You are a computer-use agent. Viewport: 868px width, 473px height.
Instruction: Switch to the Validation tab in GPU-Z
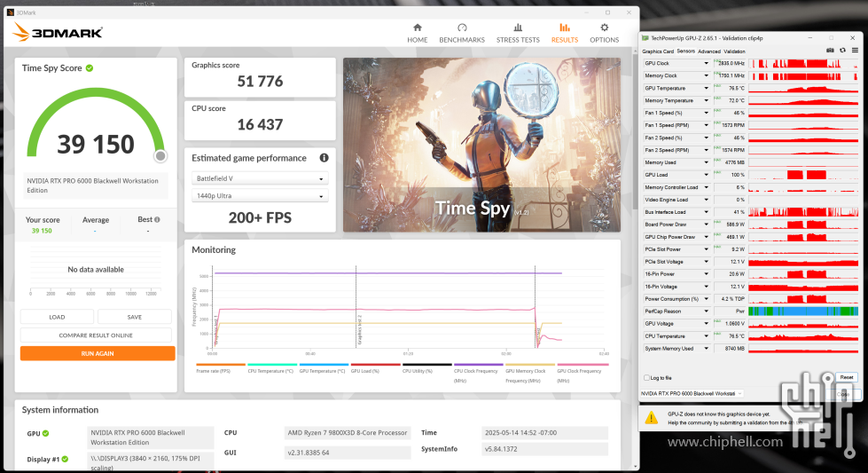tap(734, 51)
